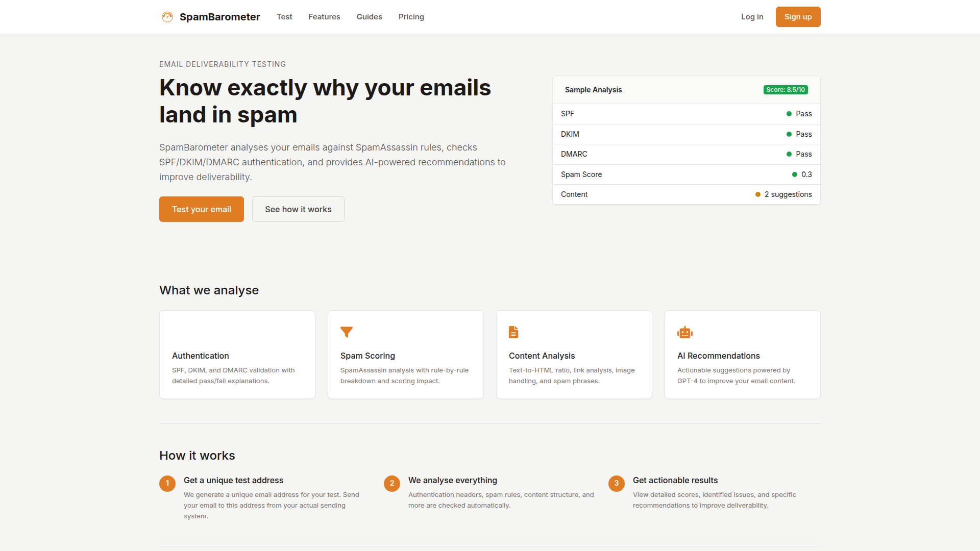
Task: Open the Test page from navigation
Action: [x=284, y=16]
